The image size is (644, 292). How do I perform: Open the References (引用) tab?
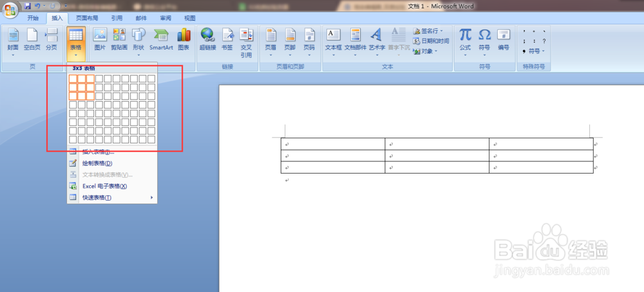pos(117,18)
